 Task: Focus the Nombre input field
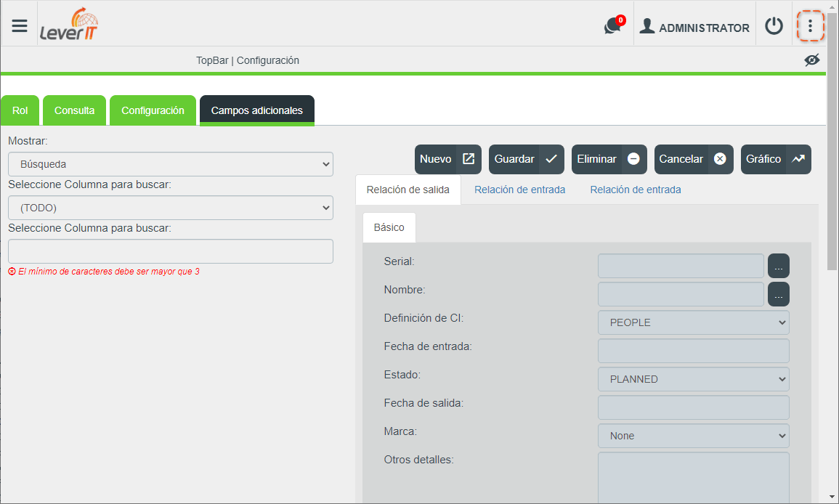[x=681, y=294]
